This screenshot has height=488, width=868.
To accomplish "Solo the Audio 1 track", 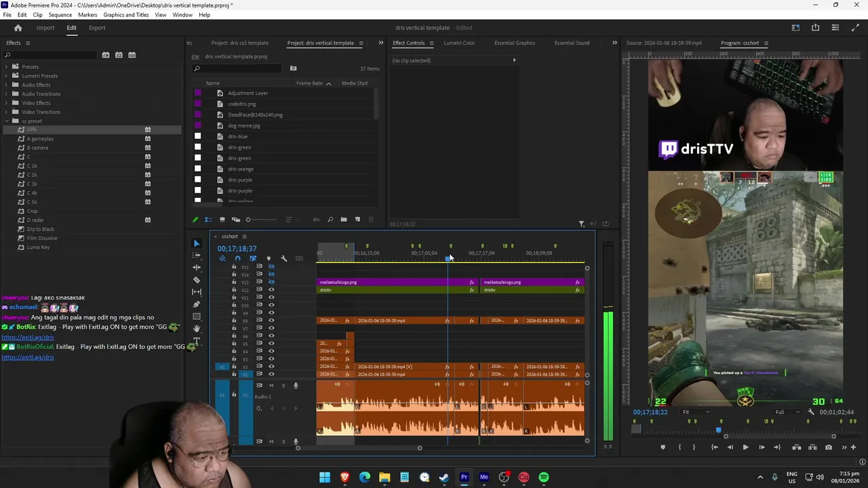I will pyautogui.click(x=283, y=386).
